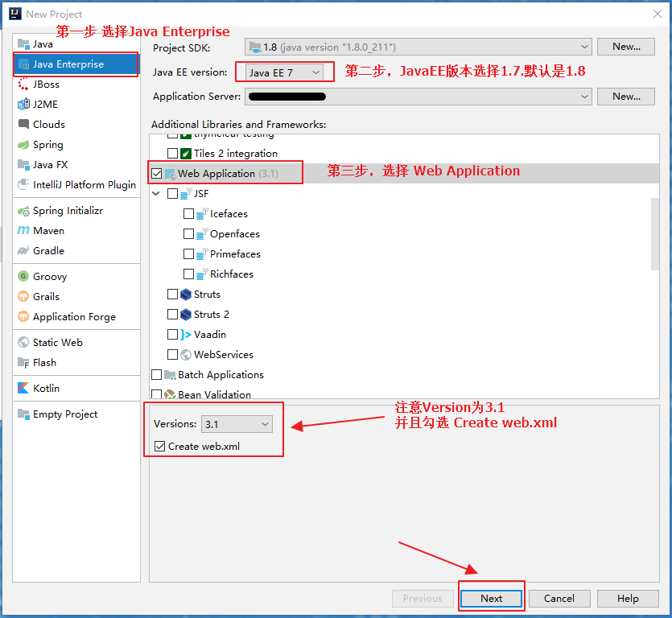Enable the Vaadin checkbox

coord(172,335)
